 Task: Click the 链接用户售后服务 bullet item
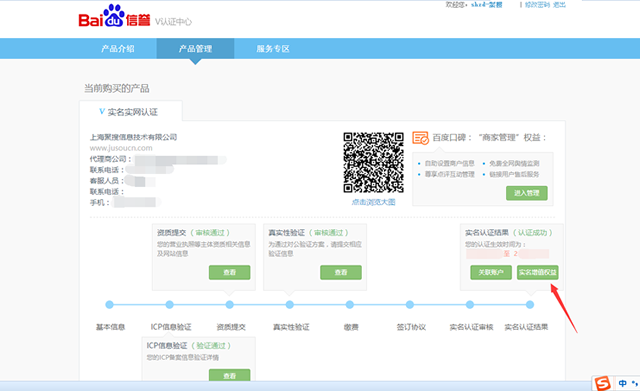514,174
